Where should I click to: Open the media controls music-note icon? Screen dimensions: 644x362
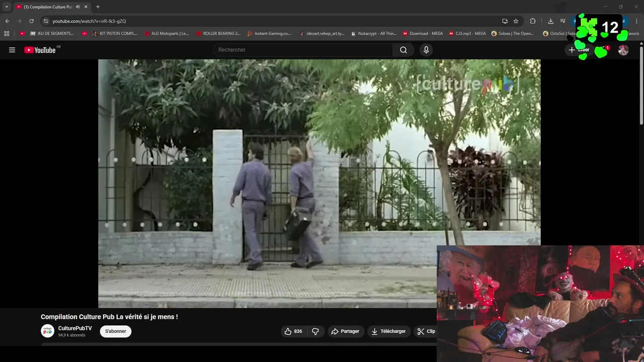tap(563, 21)
